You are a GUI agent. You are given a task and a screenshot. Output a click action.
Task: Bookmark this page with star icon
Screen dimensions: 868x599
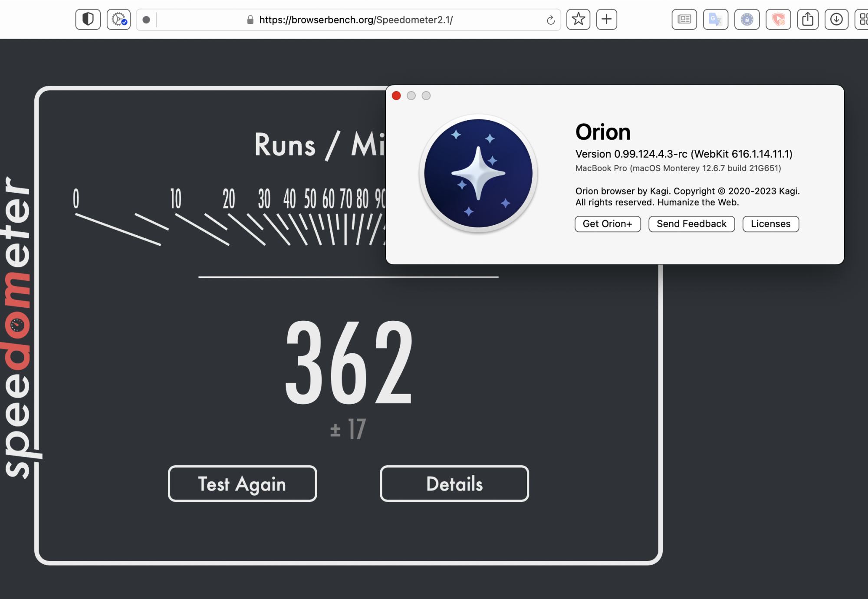[x=578, y=20]
